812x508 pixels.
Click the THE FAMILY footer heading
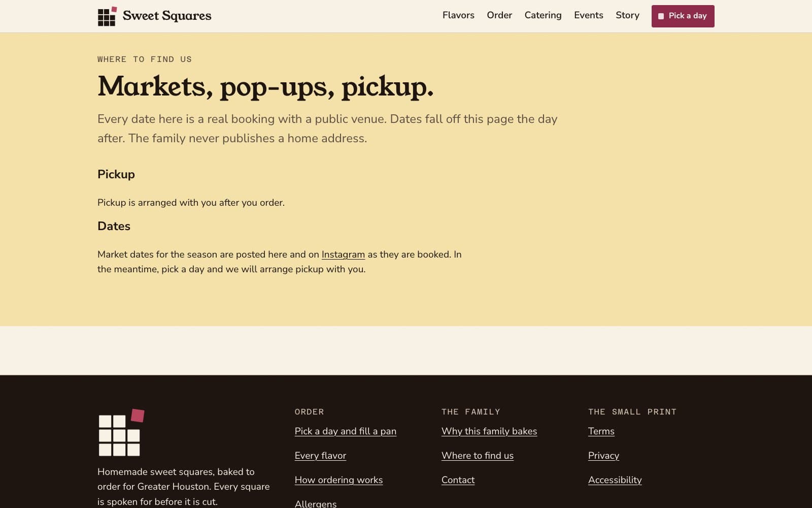coord(471,412)
